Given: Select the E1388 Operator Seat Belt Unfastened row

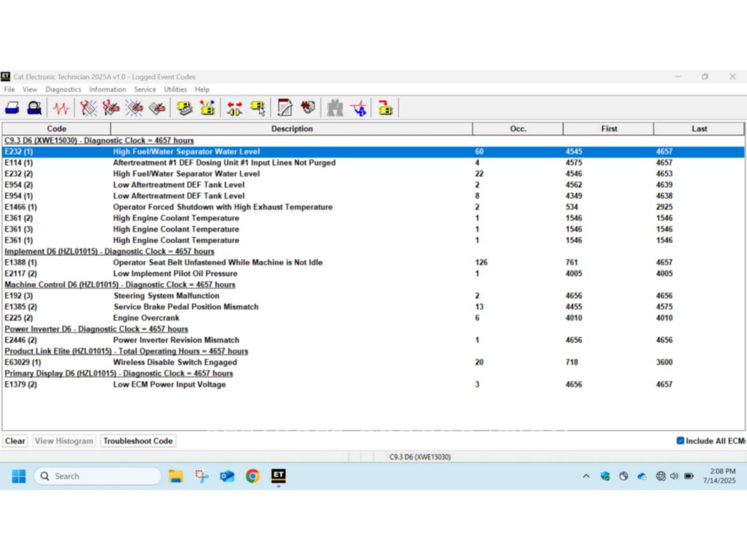Looking at the screenshot, I should [218, 262].
